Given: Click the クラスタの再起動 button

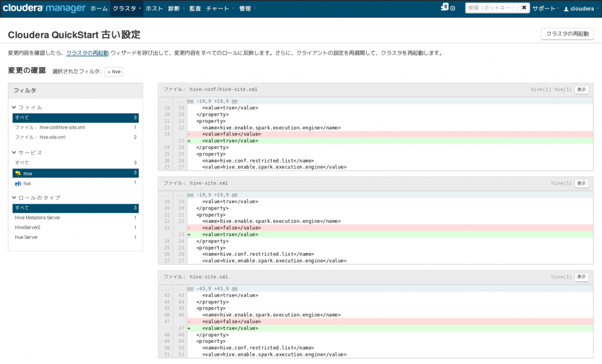Looking at the screenshot, I should 567,33.
